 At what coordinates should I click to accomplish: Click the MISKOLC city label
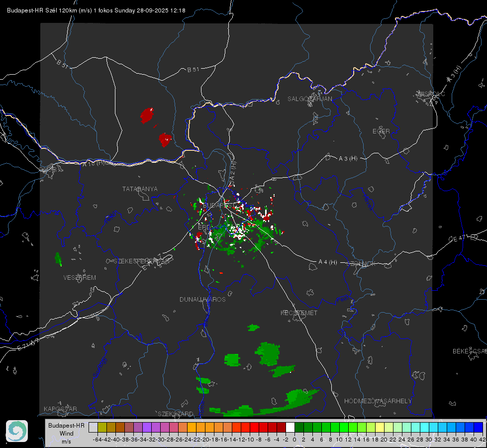[431, 94]
